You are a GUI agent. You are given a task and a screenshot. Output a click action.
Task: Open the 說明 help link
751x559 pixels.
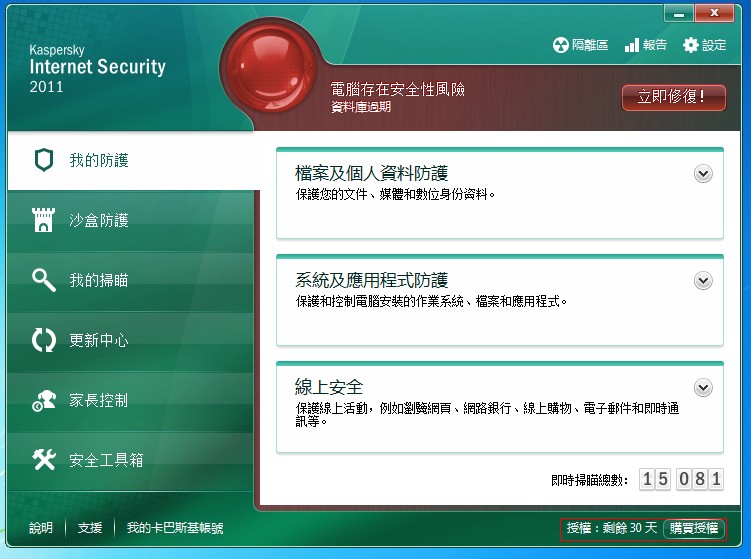[x=41, y=528]
